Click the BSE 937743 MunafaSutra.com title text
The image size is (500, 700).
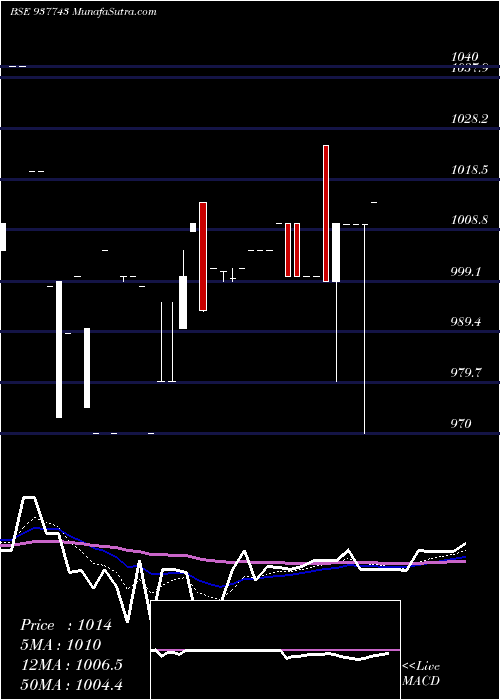tap(83, 12)
